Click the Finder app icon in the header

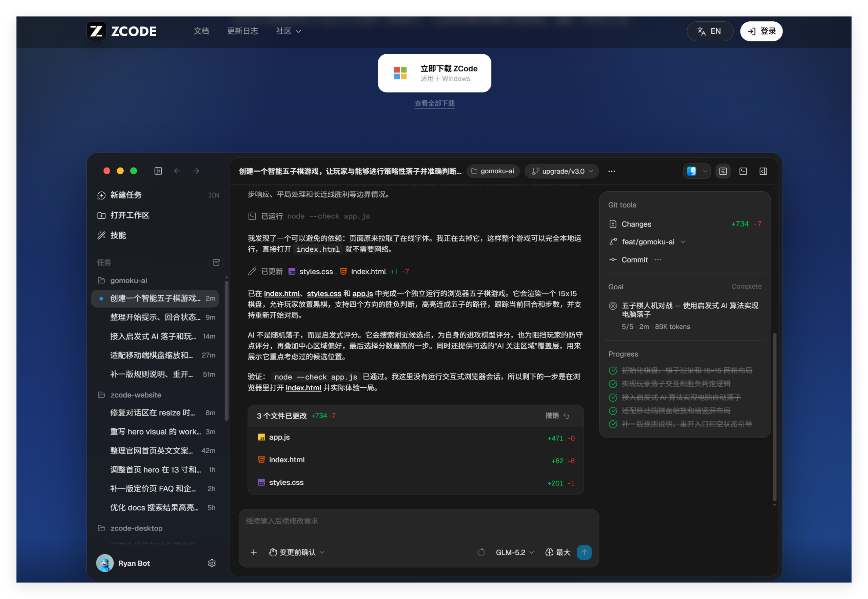tap(691, 171)
